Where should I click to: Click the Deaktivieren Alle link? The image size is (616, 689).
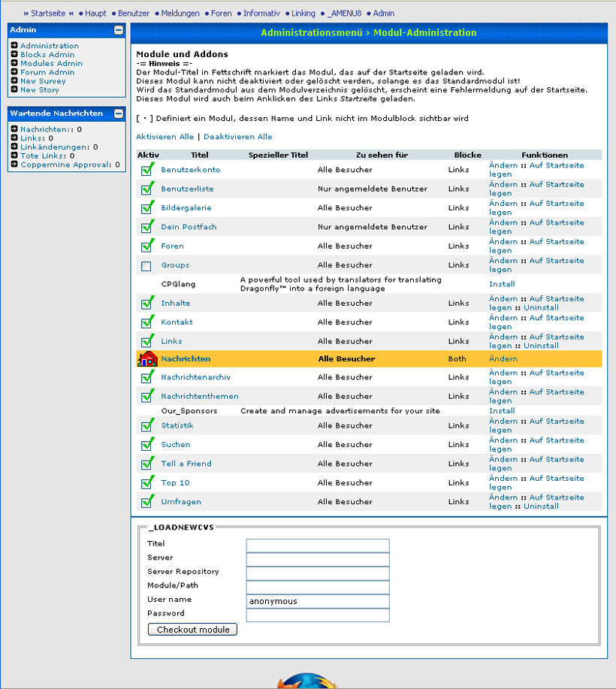[x=237, y=137]
